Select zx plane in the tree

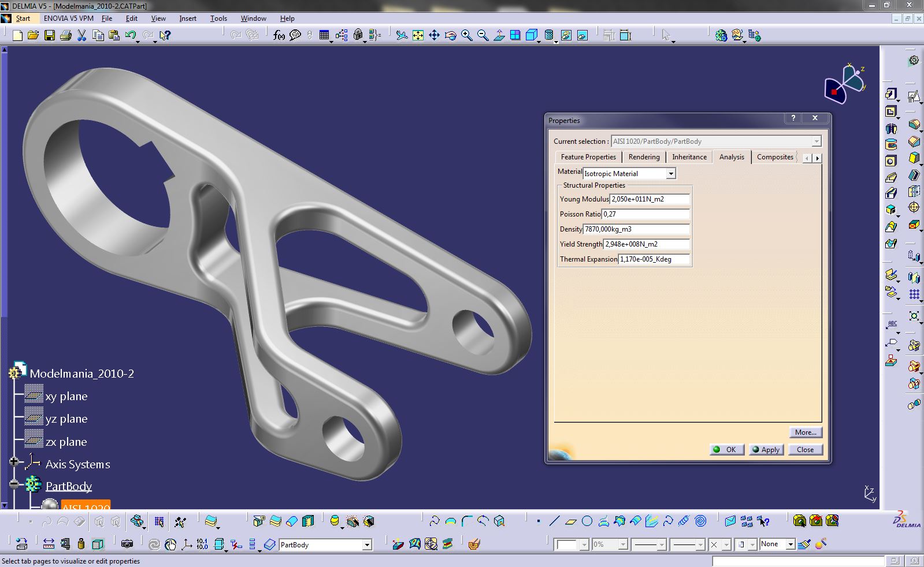66,442
